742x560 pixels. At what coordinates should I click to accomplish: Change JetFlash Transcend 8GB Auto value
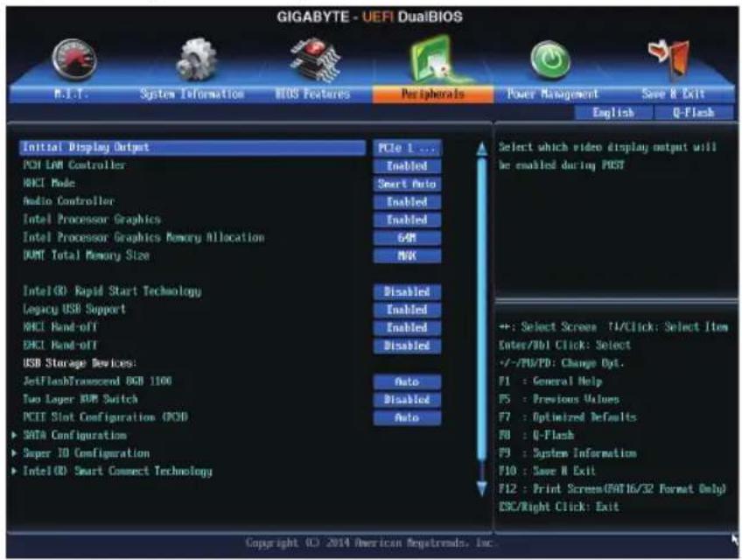pyautogui.click(x=407, y=381)
